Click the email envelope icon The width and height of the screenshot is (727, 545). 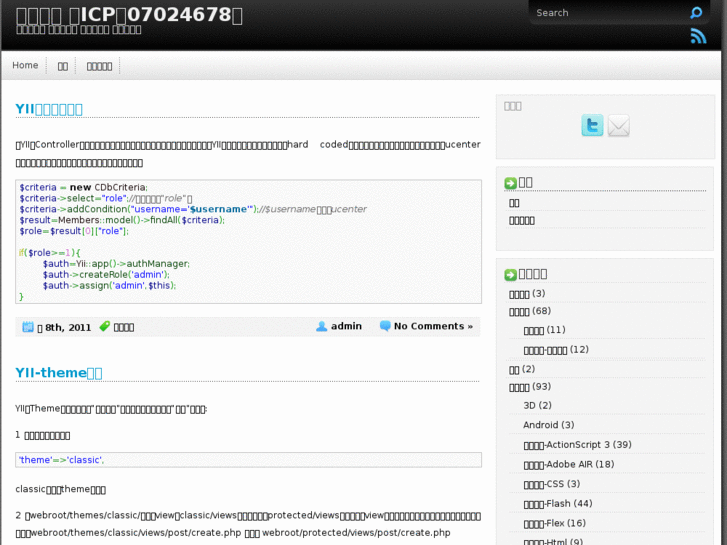point(619,125)
